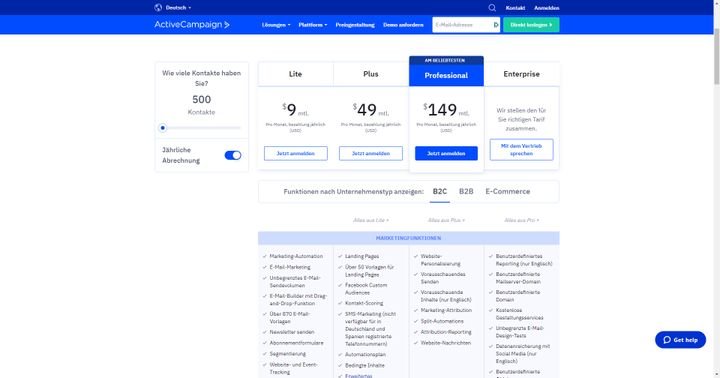Image resolution: width=720 pixels, height=378 pixels.
Task: Select the Plus plan header
Action: (x=371, y=74)
